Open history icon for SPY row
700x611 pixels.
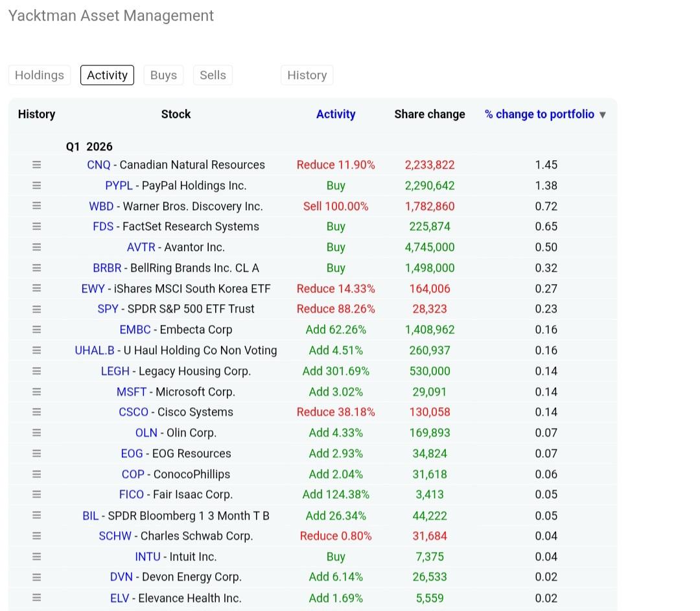[x=36, y=309]
